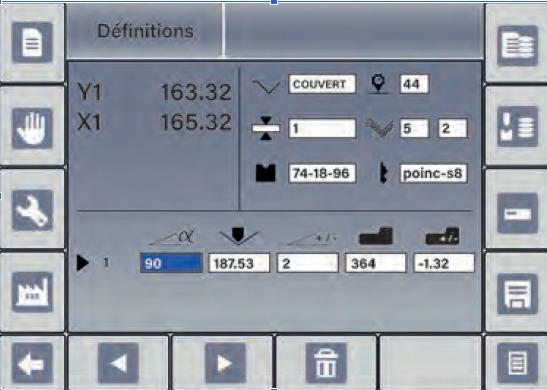Open the page list icon bottom right
547x390 pixels.
[x=517, y=363]
